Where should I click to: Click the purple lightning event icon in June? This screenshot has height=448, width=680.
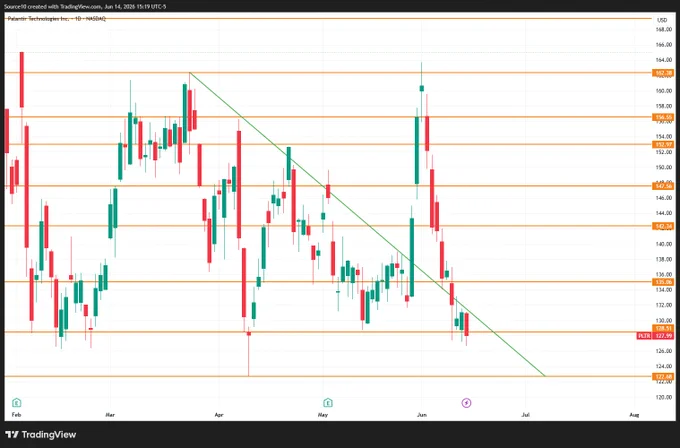tap(466, 403)
